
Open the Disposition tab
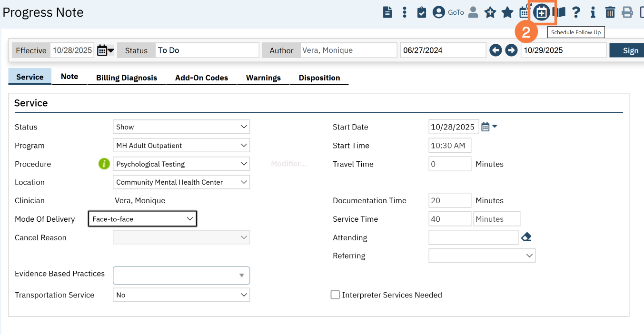click(x=319, y=78)
